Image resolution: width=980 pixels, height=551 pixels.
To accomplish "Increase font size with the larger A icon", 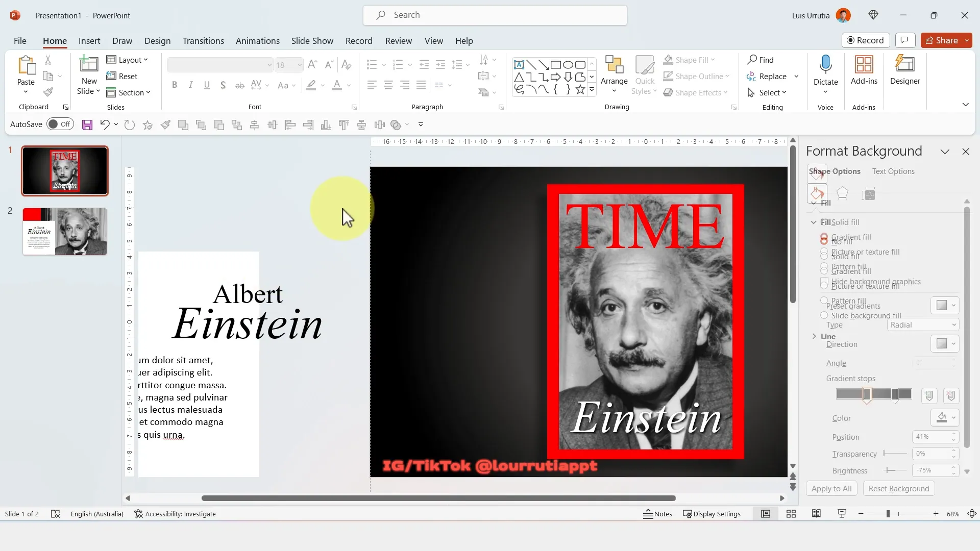I will [x=313, y=64].
